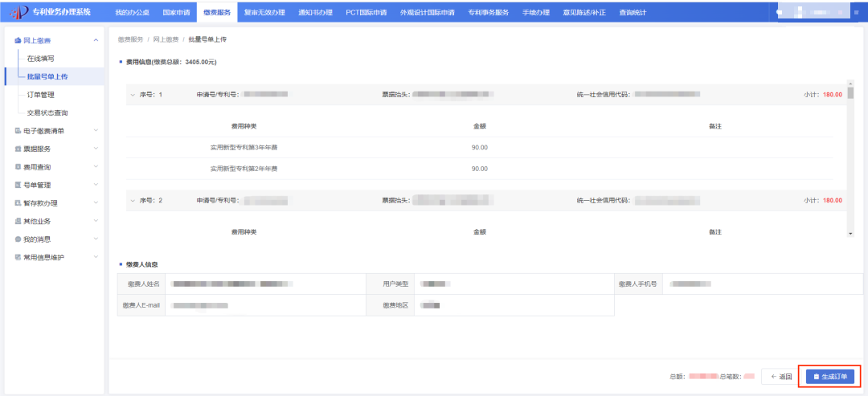Click the 常用信息维护 sidebar icon
This screenshot has width=868, height=396.
pyautogui.click(x=18, y=257)
